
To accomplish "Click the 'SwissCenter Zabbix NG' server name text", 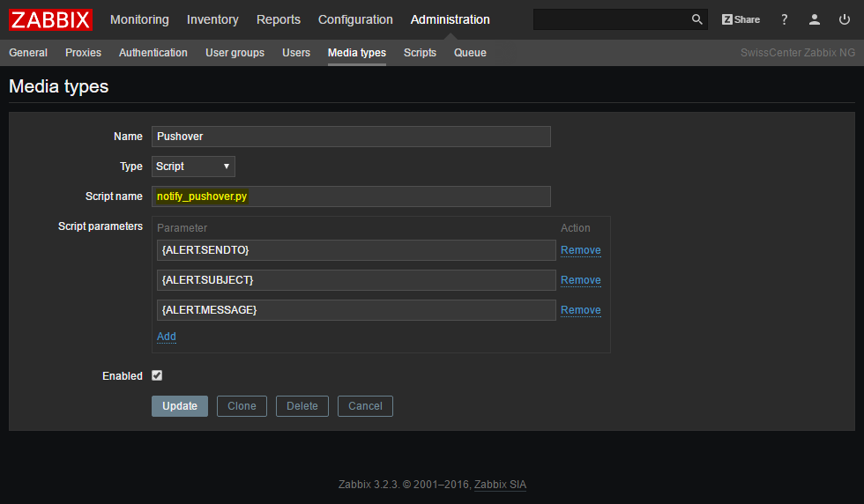I will pyautogui.click(x=798, y=53).
